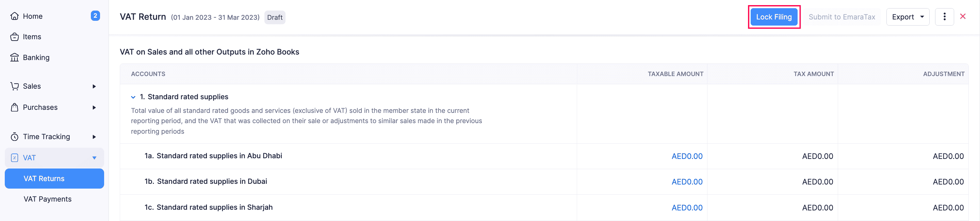Collapse the VAT menu section arrow

click(x=94, y=158)
